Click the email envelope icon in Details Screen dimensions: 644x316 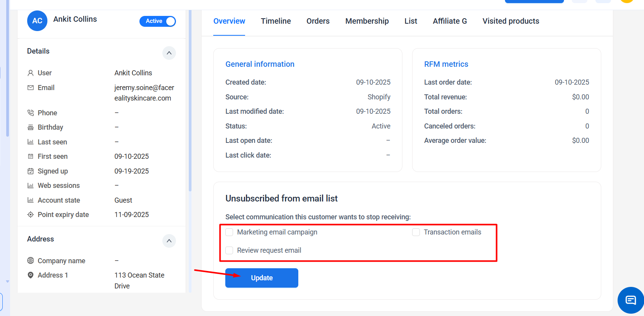tap(31, 88)
